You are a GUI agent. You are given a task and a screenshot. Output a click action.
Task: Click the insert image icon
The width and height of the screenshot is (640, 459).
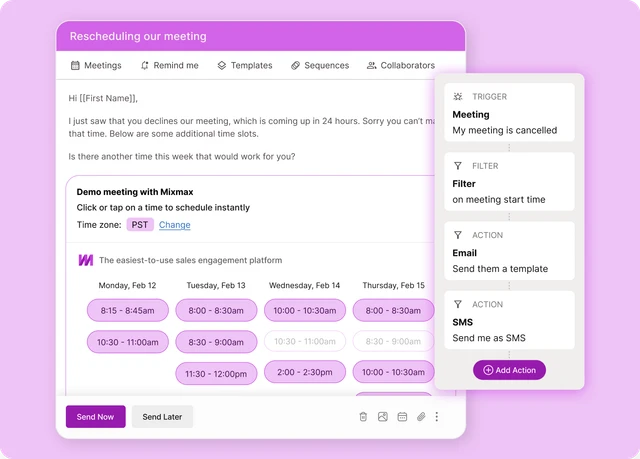click(382, 417)
